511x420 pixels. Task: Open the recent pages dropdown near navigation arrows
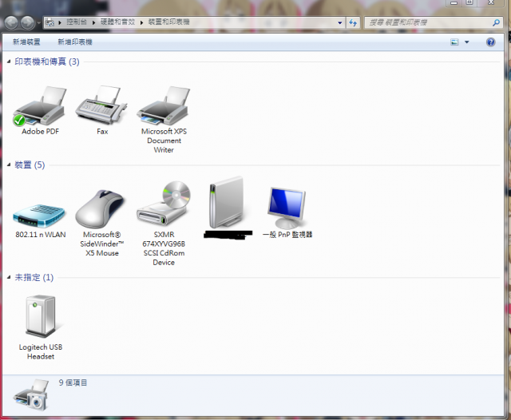click(x=39, y=22)
